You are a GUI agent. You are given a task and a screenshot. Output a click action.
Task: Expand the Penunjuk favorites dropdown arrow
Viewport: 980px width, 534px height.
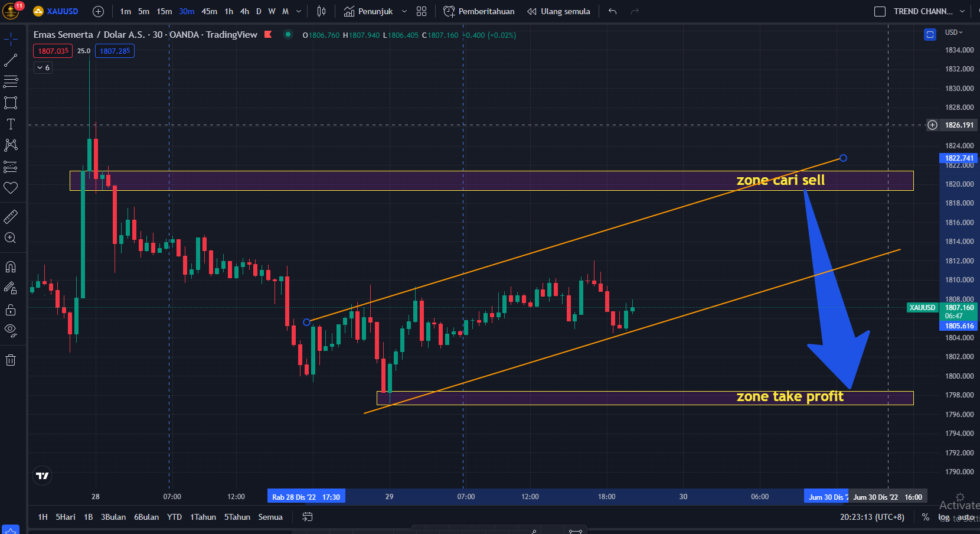pyautogui.click(x=404, y=11)
